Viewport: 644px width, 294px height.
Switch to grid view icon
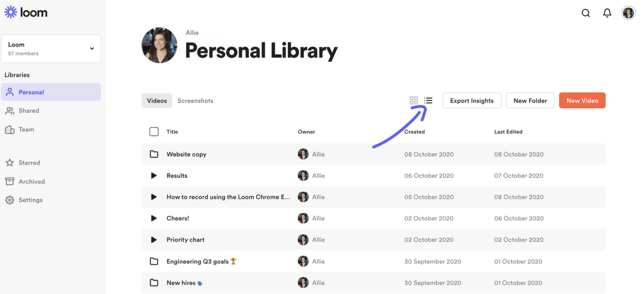414,100
